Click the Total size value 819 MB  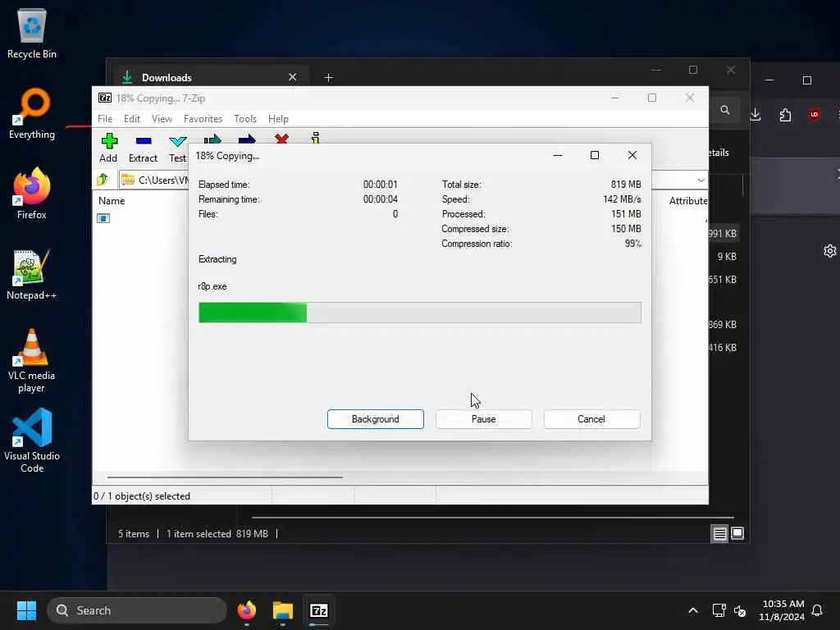click(x=626, y=185)
